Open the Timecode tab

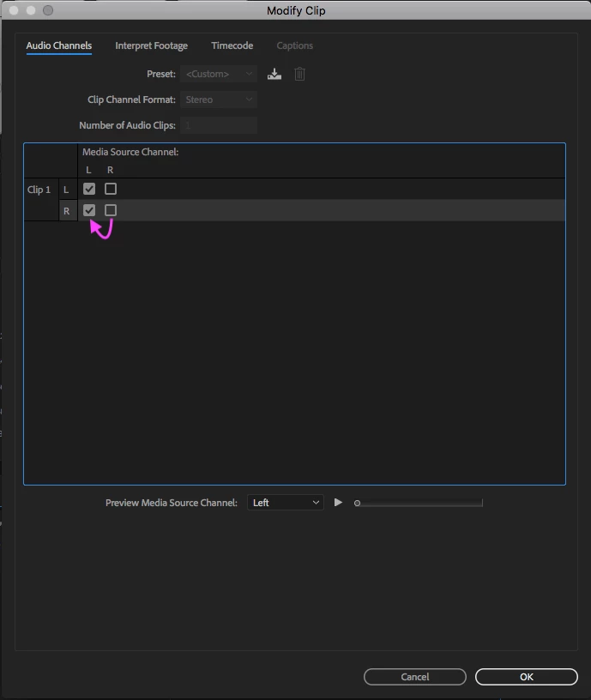pyautogui.click(x=232, y=45)
